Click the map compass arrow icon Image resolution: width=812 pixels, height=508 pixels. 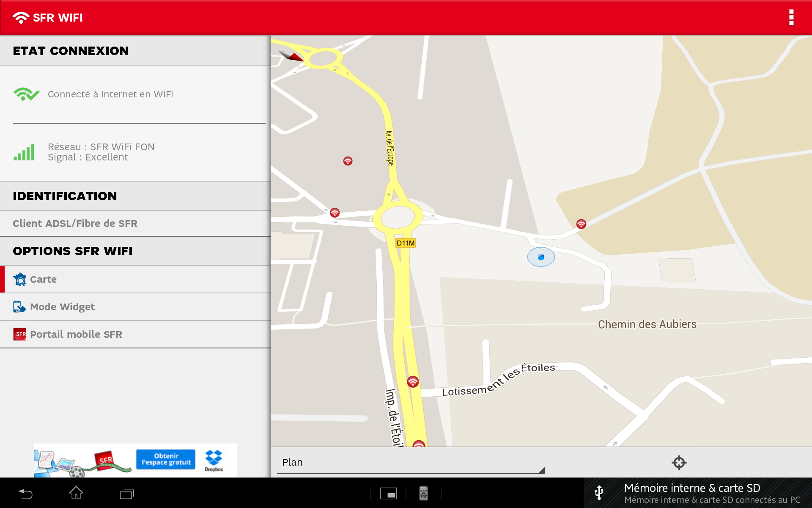click(x=291, y=55)
